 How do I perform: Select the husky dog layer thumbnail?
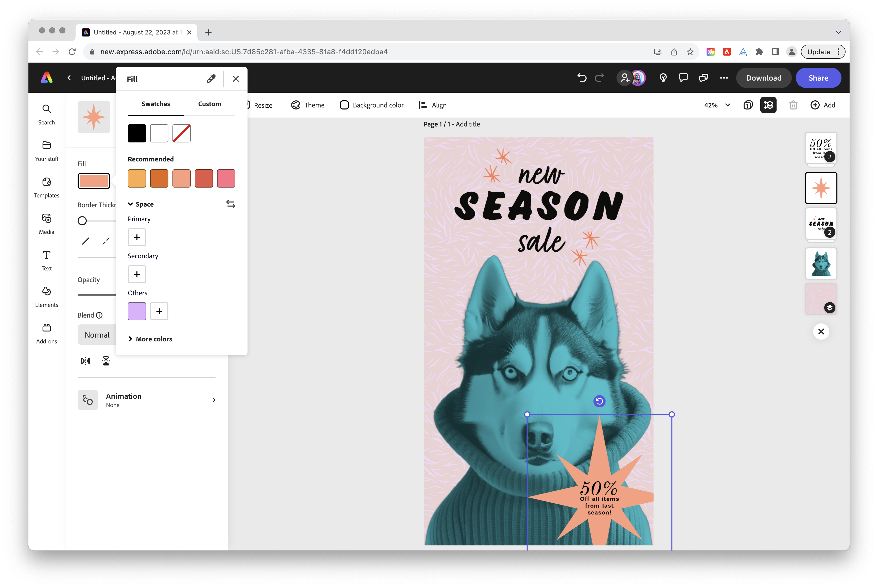821,263
